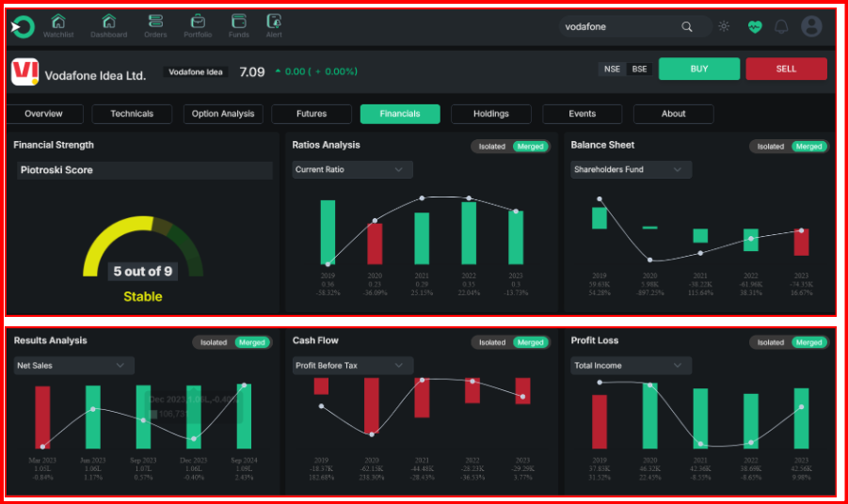The image size is (848, 504).
Task: Select the Financials tab
Action: 400,114
